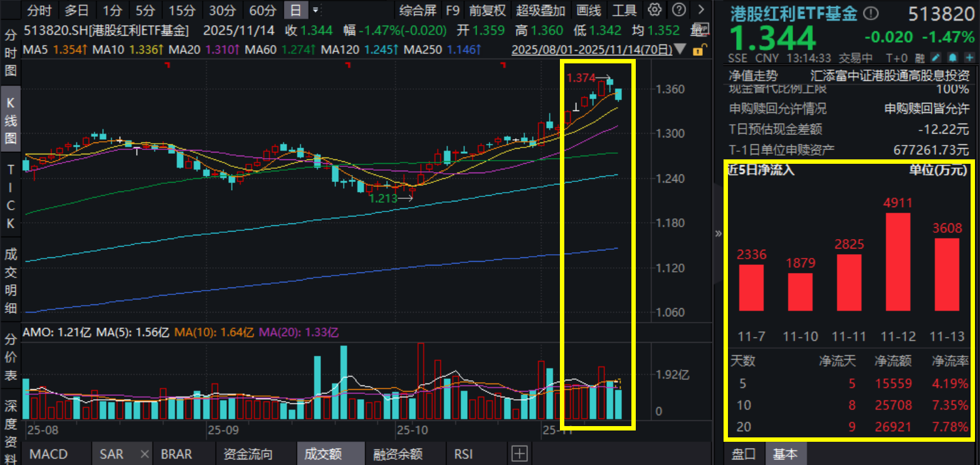Collapse right panel using double chevron
The width and height of the screenshot is (980, 465).
point(719,233)
